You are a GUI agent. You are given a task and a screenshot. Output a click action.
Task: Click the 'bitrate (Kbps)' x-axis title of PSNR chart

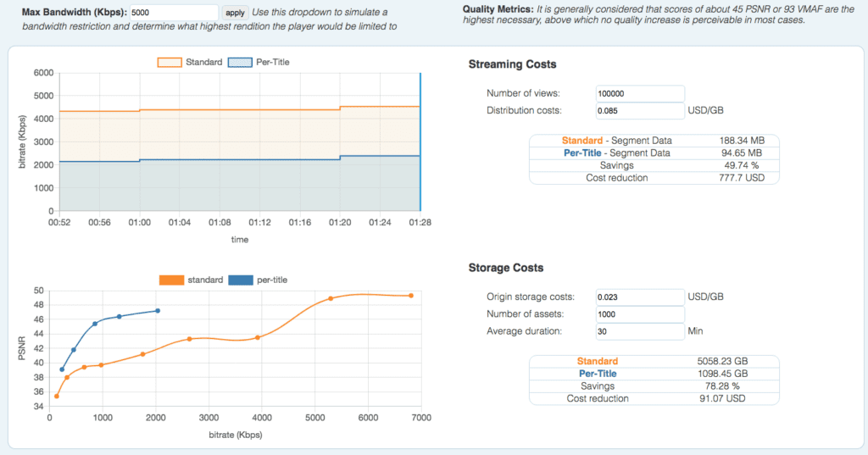click(236, 435)
